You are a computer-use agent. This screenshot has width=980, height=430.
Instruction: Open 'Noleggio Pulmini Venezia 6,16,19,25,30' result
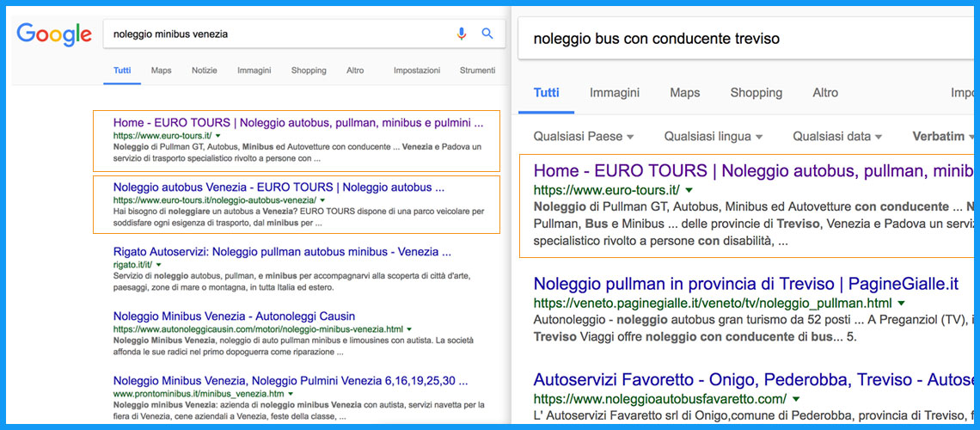point(291,381)
